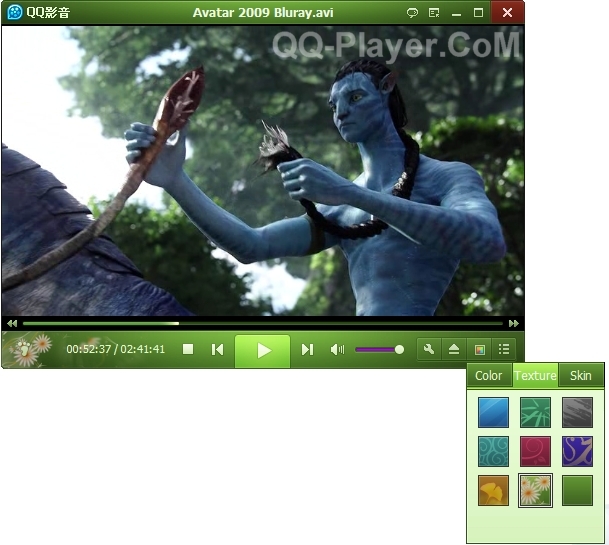Choose the teal swirl pattern texture

pos(493,451)
